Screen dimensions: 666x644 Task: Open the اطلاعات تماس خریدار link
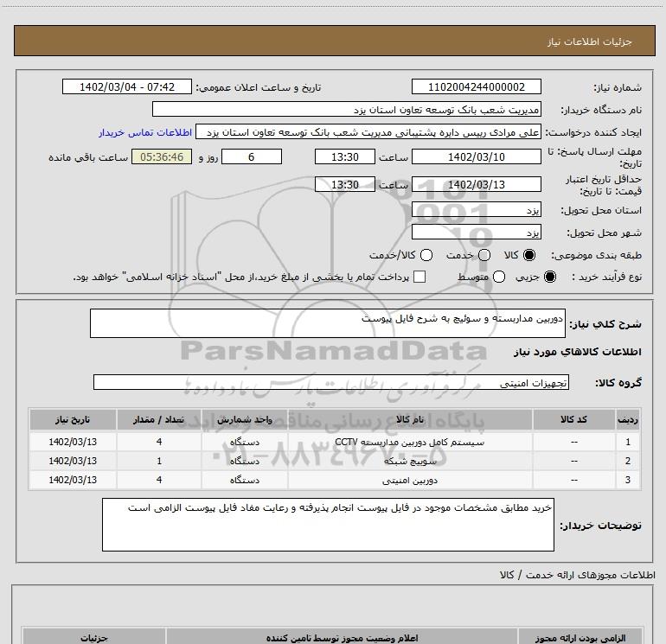(x=145, y=132)
